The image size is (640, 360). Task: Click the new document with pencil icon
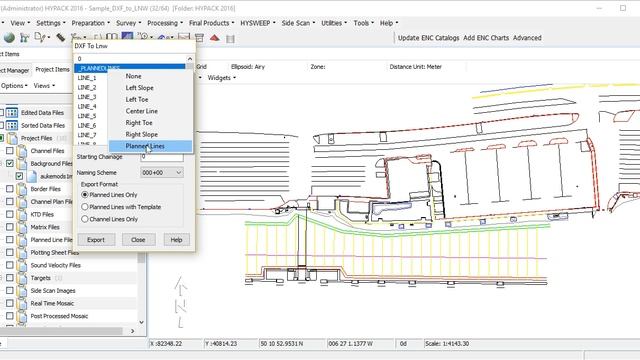[40, 38]
